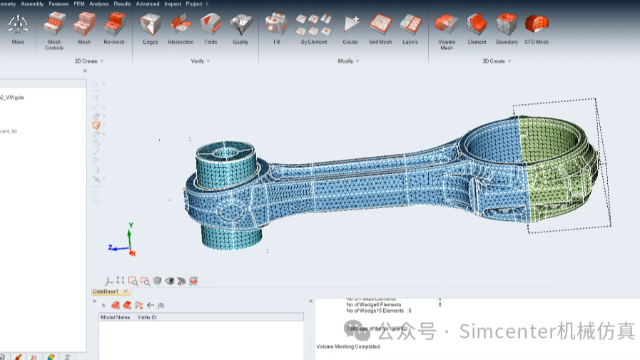Screen dimensions: 640x360
Task: Open the Assembly ribbon tab
Action: (32, 4)
